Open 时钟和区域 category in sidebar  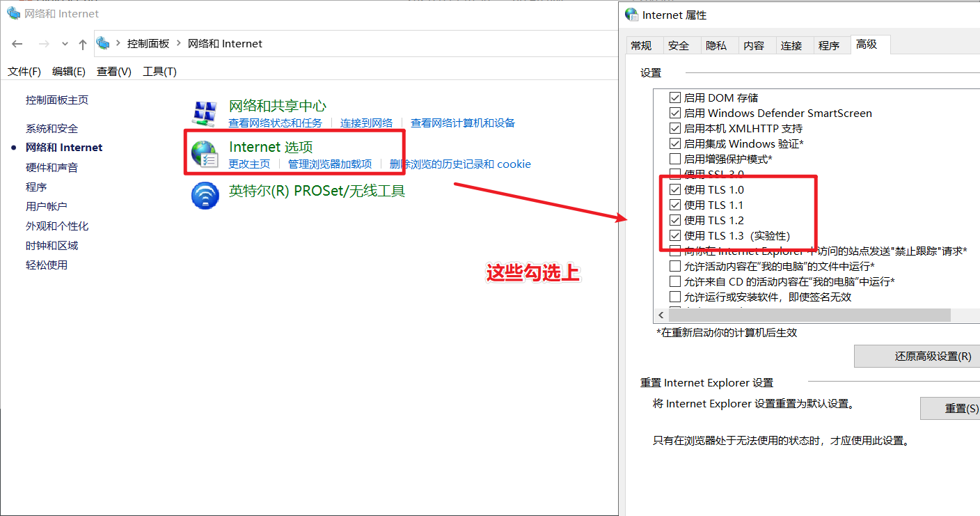(x=52, y=246)
